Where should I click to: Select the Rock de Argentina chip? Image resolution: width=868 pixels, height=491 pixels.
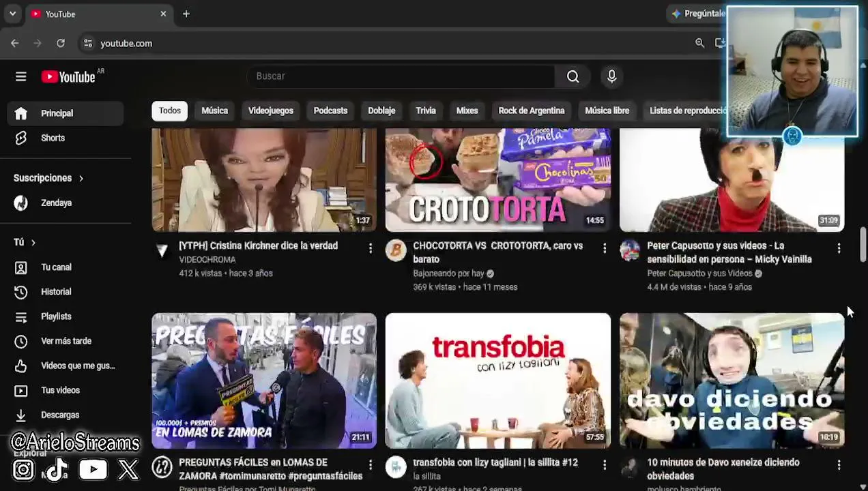[x=531, y=110]
